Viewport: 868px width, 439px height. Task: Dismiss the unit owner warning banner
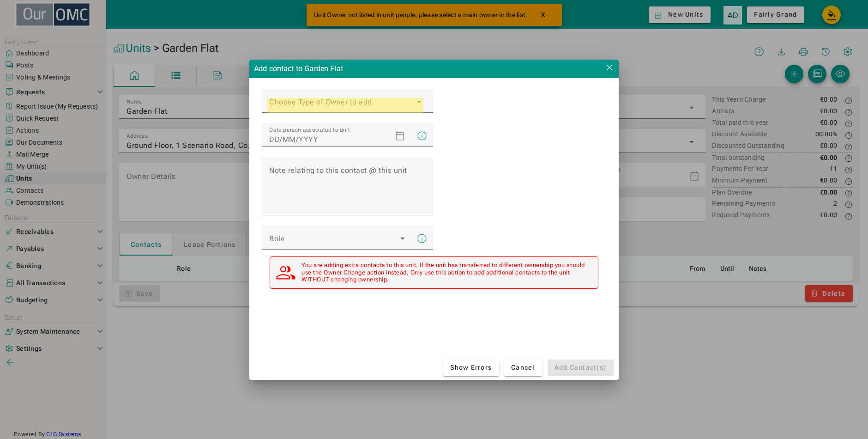pyautogui.click(x=543, y=15)
